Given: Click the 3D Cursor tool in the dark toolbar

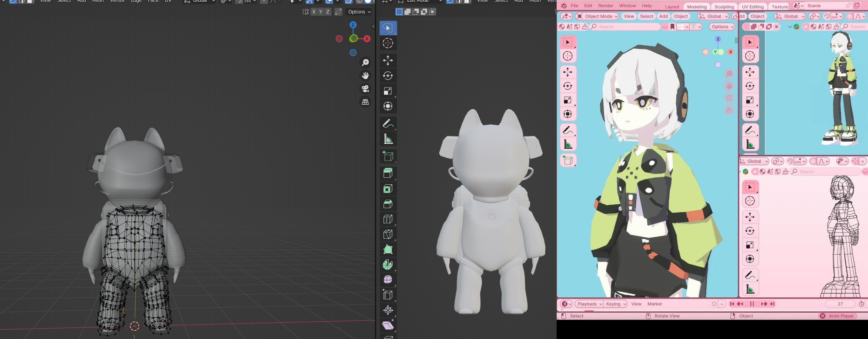Looking at the screenshot, I should click(x=388, y=43).
